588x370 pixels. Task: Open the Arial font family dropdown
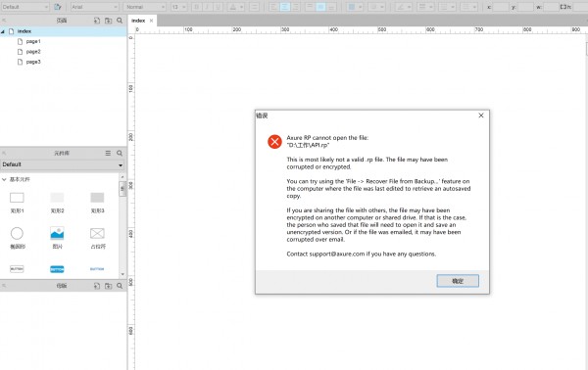pos(94,7)
